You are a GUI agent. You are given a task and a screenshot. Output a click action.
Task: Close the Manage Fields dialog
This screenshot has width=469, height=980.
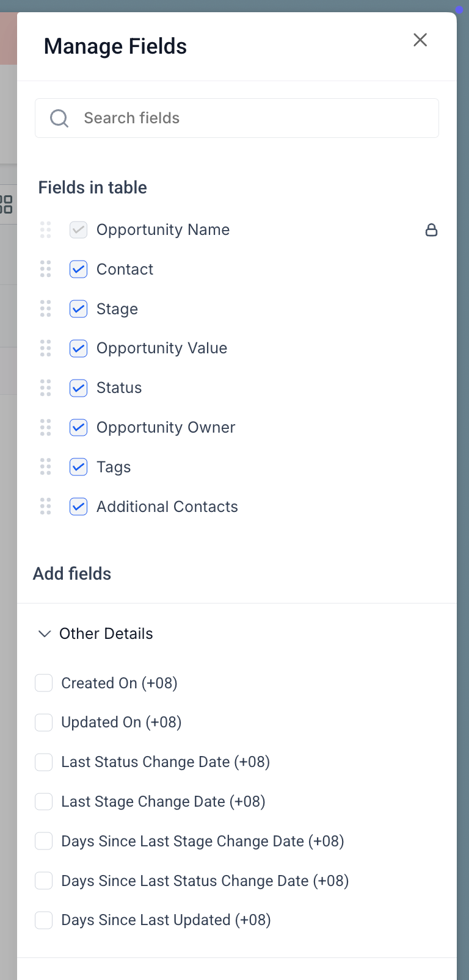pos(420,40)
